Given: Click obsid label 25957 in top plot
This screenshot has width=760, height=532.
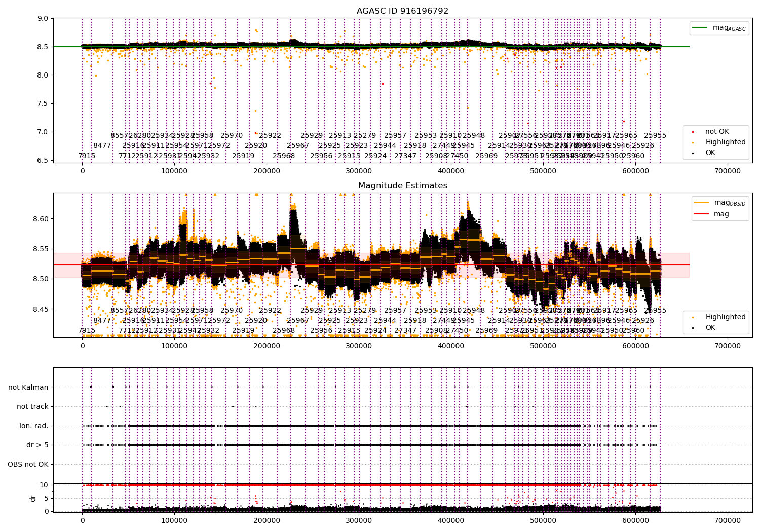Looking at the screenshot, I should click(x=395, y=136).
